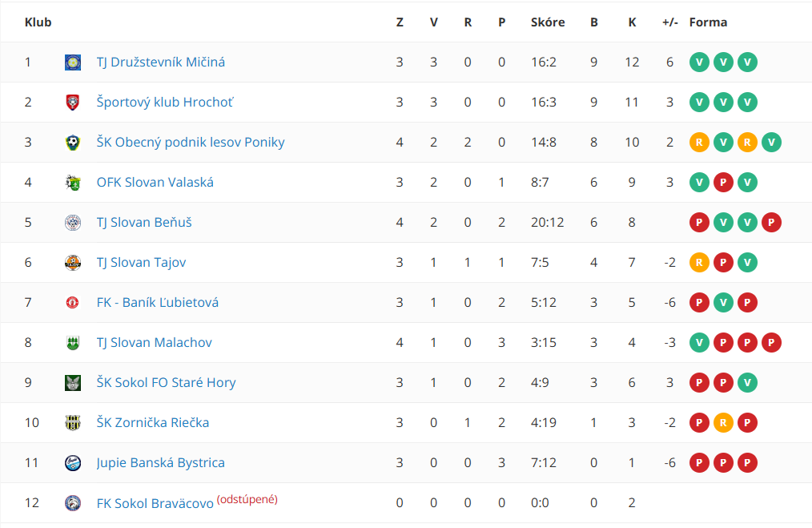The height and width of the screenshot is (528, 812).
Task: Click the TJ Slovan Tajov club crest
Action: (73, 262)
